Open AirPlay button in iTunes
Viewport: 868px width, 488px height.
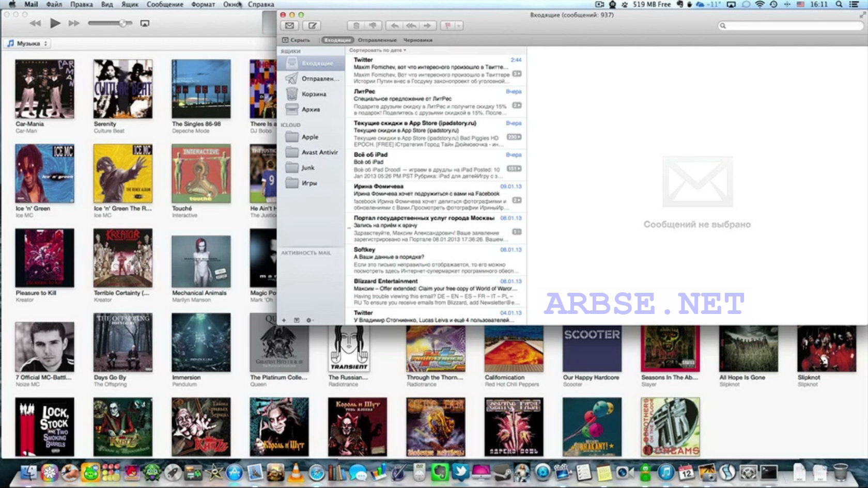tap(145, 23)
